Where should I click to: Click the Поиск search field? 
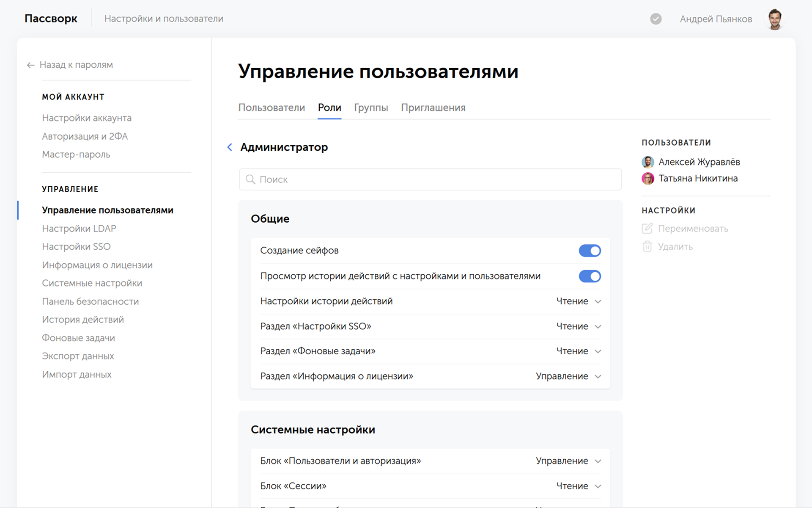coord(430,179)
